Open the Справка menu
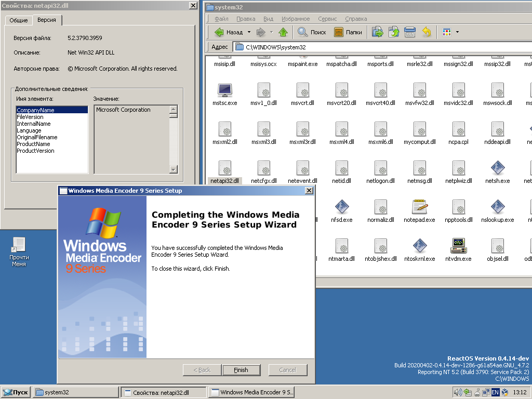Viewport: 532px width, 399px height. 356,19
